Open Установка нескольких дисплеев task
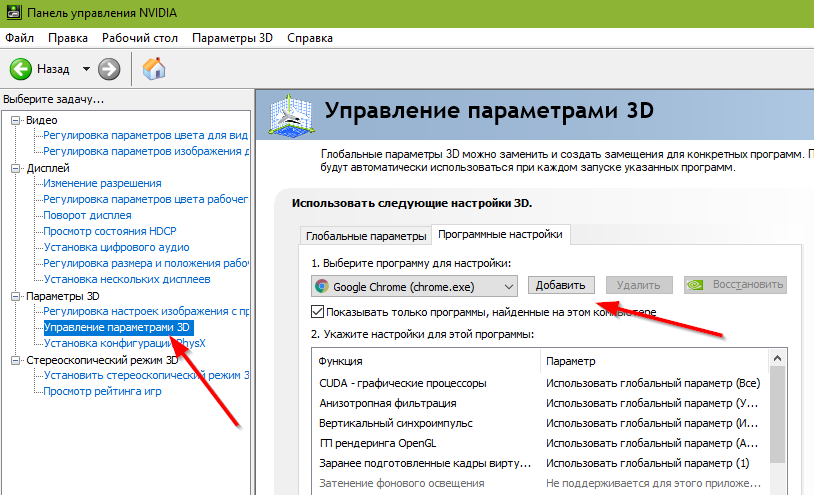 [x=127, y=279]
